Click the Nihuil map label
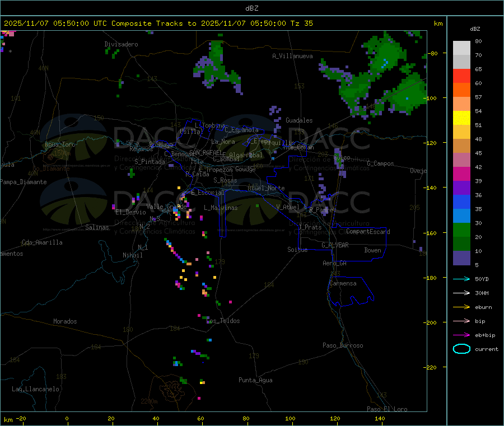The height and width of the screenshot is (426, 504). pyautogui.click(x=133, y=255)
